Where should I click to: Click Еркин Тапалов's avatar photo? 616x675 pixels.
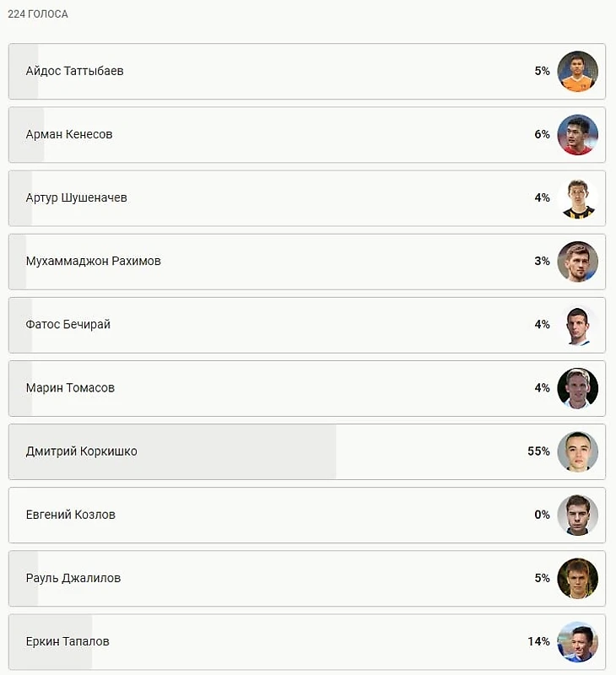click(577, 641)
